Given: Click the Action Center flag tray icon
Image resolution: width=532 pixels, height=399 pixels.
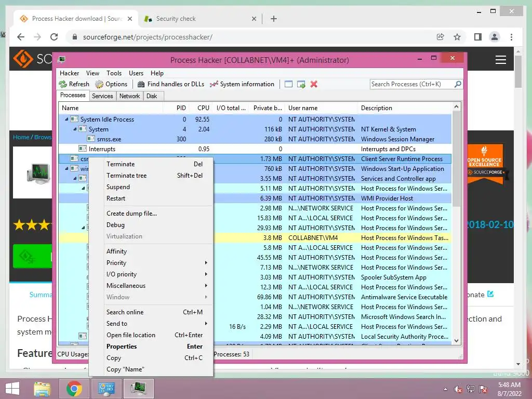Looking at the screenshot, I should click(x=483, y=389).
